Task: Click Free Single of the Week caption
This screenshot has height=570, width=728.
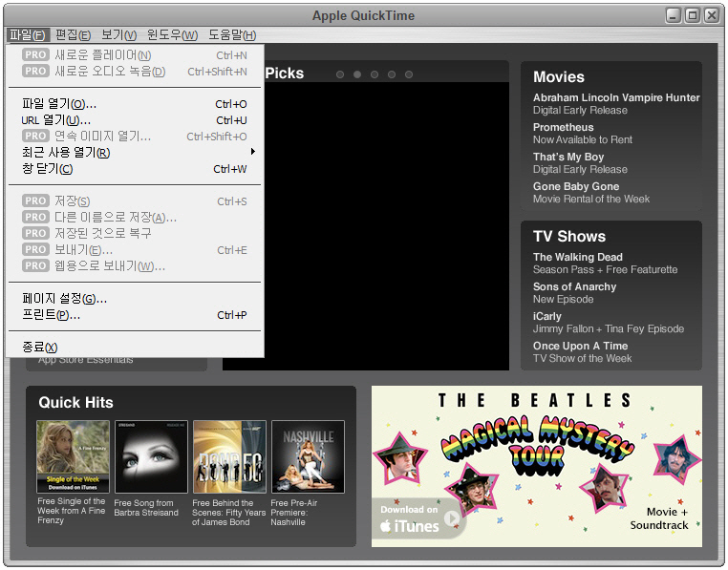Action: tap(71, 511)
